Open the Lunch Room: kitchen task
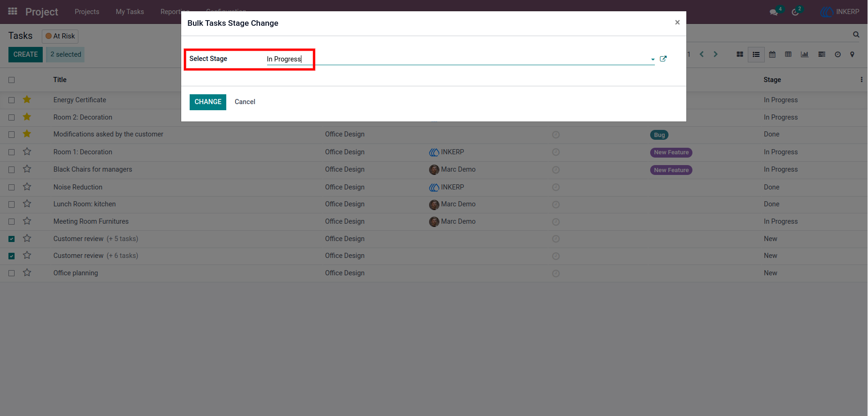The image size is (868, 416). click(84, 204)
